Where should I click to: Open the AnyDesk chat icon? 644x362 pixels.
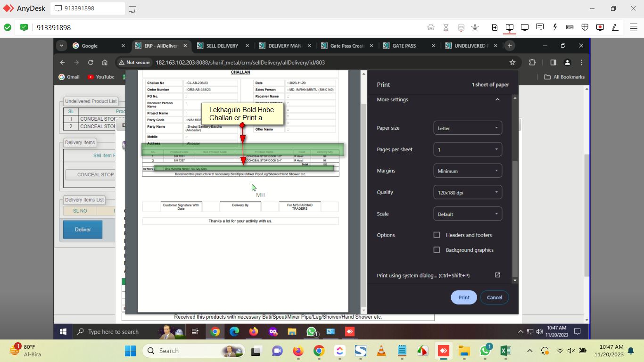coord(540,27)
